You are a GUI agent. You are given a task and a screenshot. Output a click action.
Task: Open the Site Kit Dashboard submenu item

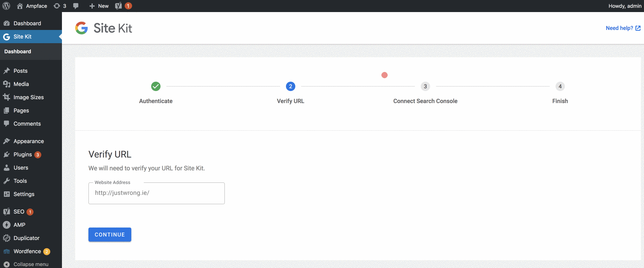tap(18, 51)
